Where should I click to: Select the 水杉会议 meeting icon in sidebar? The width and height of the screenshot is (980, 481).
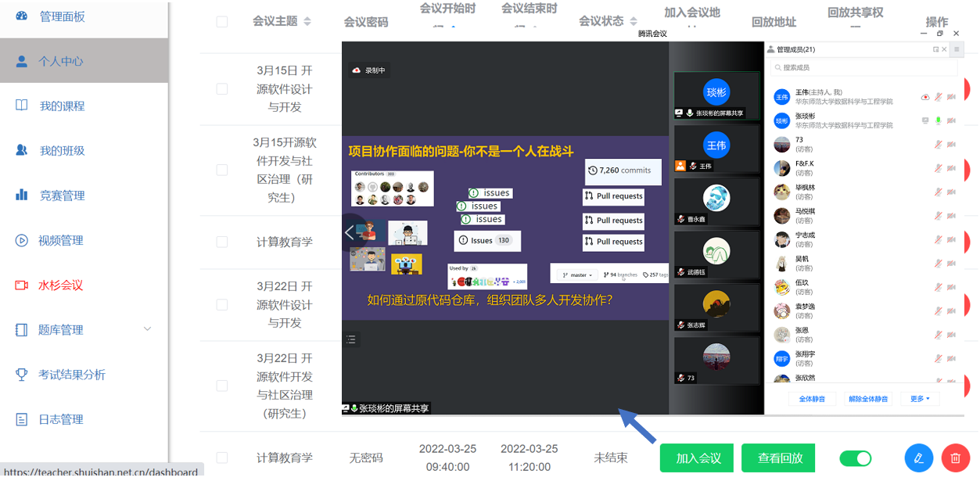[x=22, y=284]
